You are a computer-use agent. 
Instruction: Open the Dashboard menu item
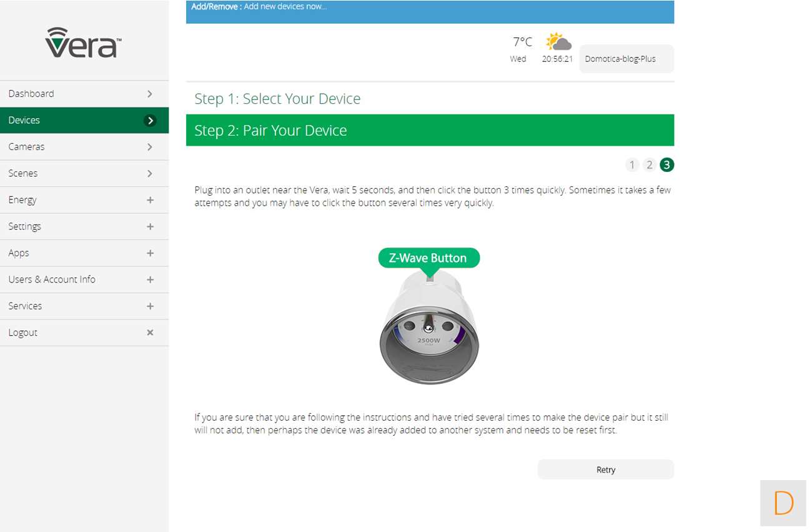click(x=31, y=94)
